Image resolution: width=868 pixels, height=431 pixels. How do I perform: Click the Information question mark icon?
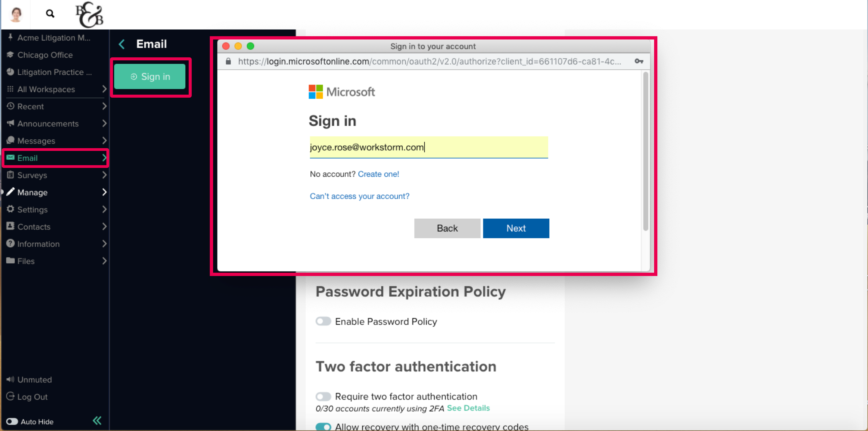click(x=10, y=243)
